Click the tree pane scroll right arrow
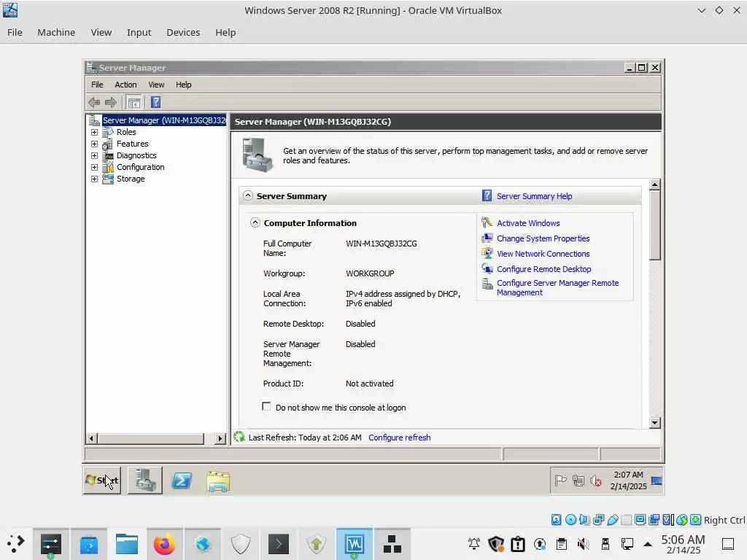The width and height of the screenshot is (747, 560). (x=220, y=438)
